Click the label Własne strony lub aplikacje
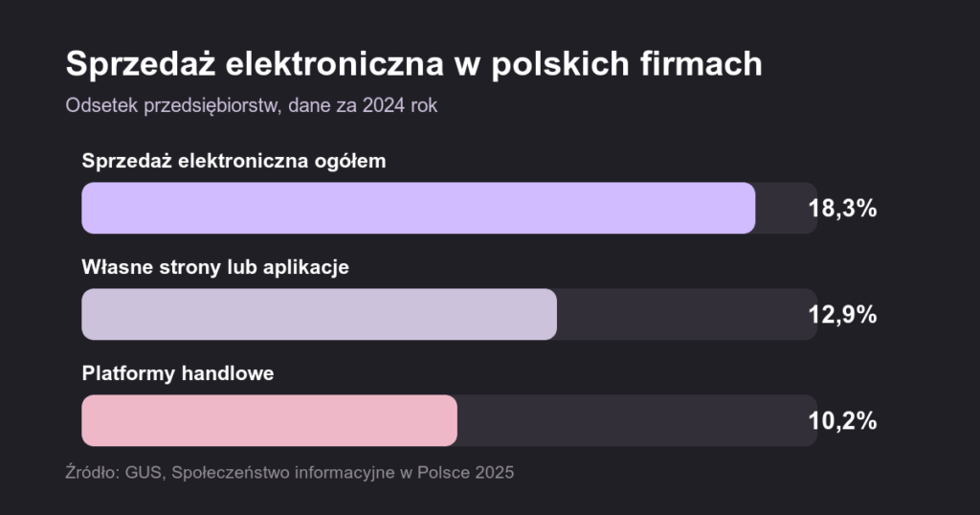980x515 pixels. click(x=215, y=267)
